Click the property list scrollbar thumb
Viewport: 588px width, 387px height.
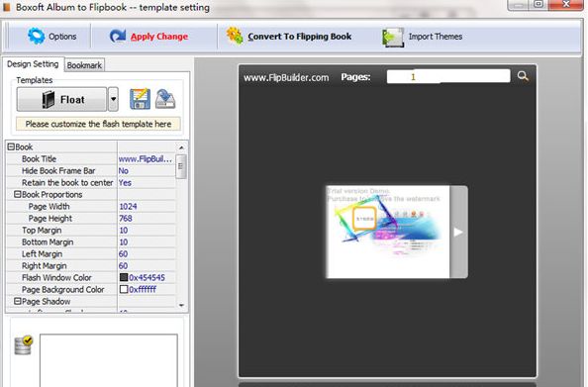181,166
